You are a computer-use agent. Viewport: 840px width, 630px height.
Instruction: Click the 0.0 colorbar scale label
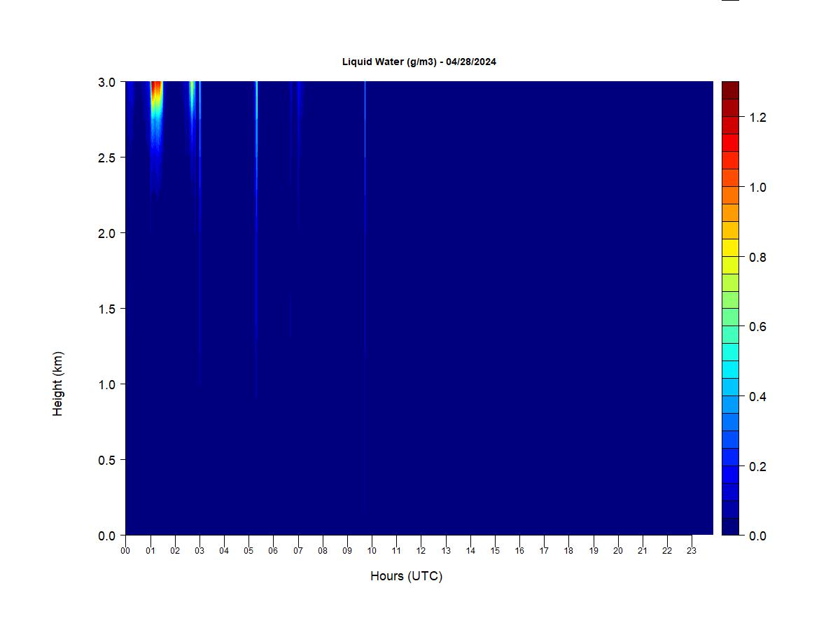click(757, 536)
